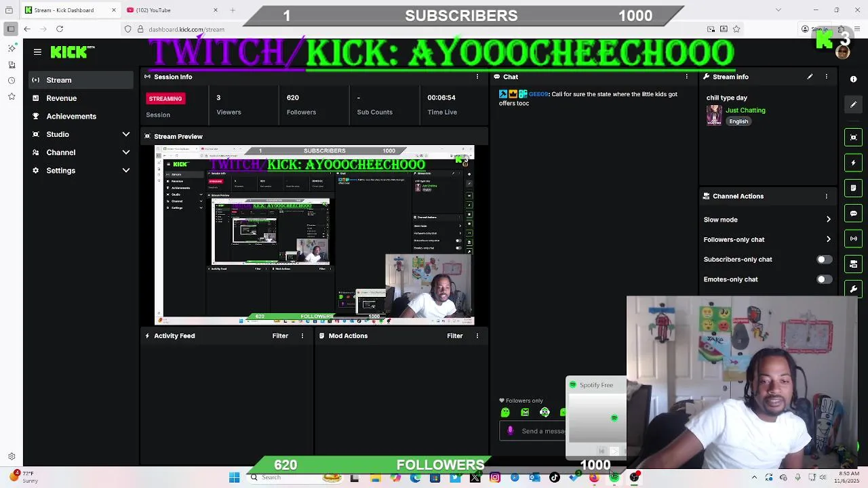Edit stream info with pencil icon

(810, 77)
